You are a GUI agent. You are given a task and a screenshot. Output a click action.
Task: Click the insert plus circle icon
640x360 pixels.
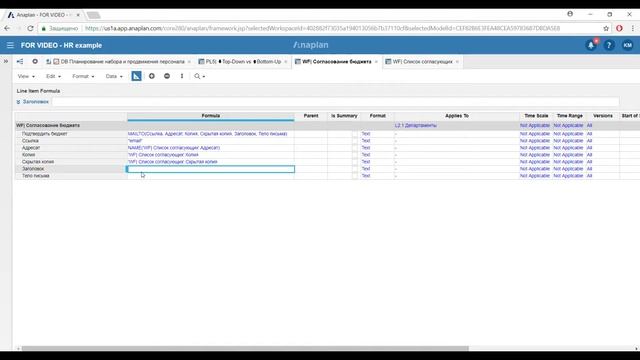152,76
